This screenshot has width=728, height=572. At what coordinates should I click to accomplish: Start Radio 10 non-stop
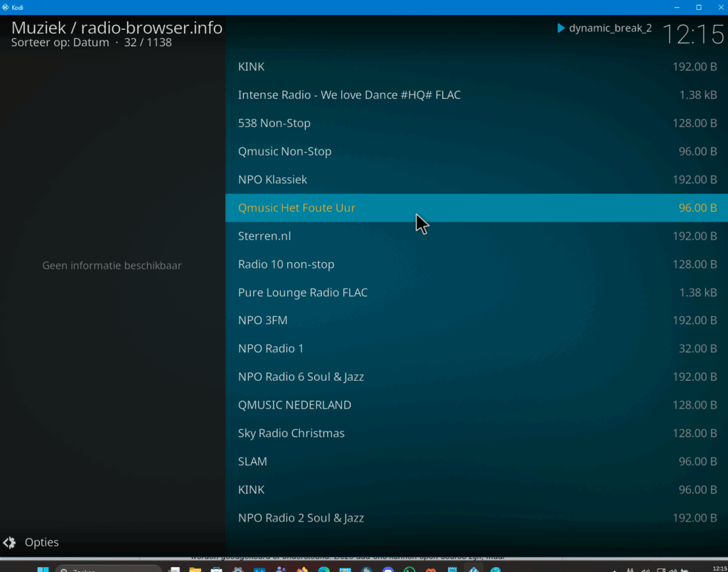click(x=286, y=264)
